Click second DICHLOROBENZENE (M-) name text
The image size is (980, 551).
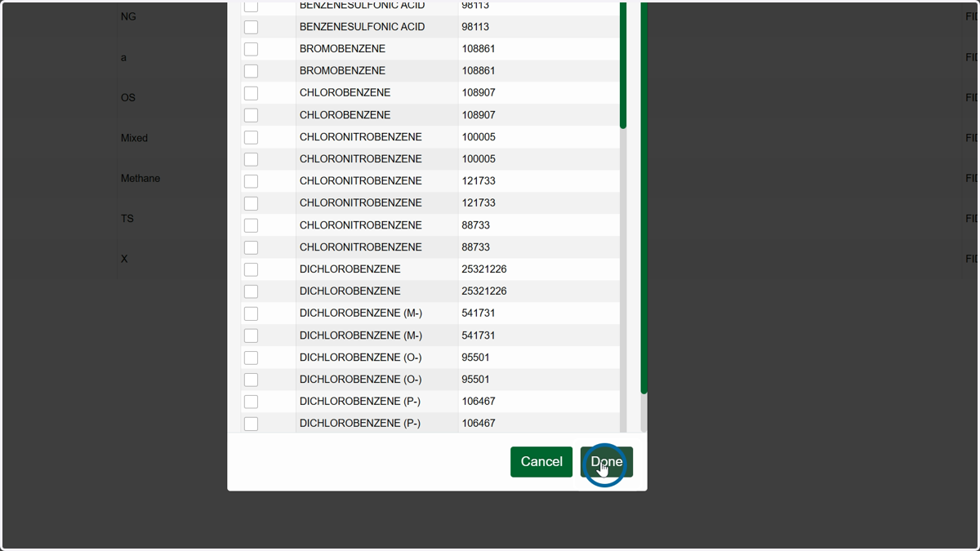(x=360, y=335)
